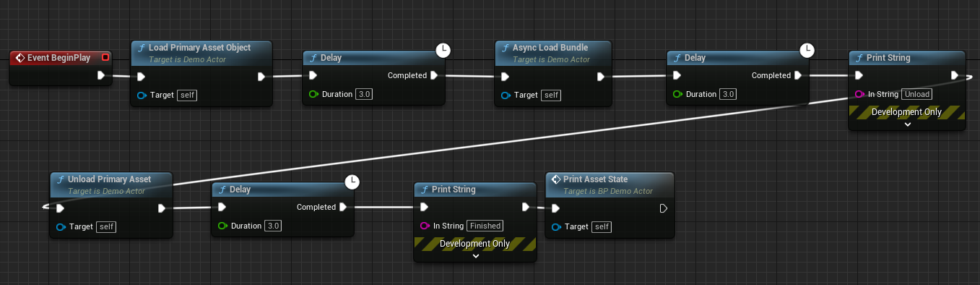Click Load Primary Asset Object output exec pin
The width and height of the screenshot is (980, 285).
pos(262,77)
